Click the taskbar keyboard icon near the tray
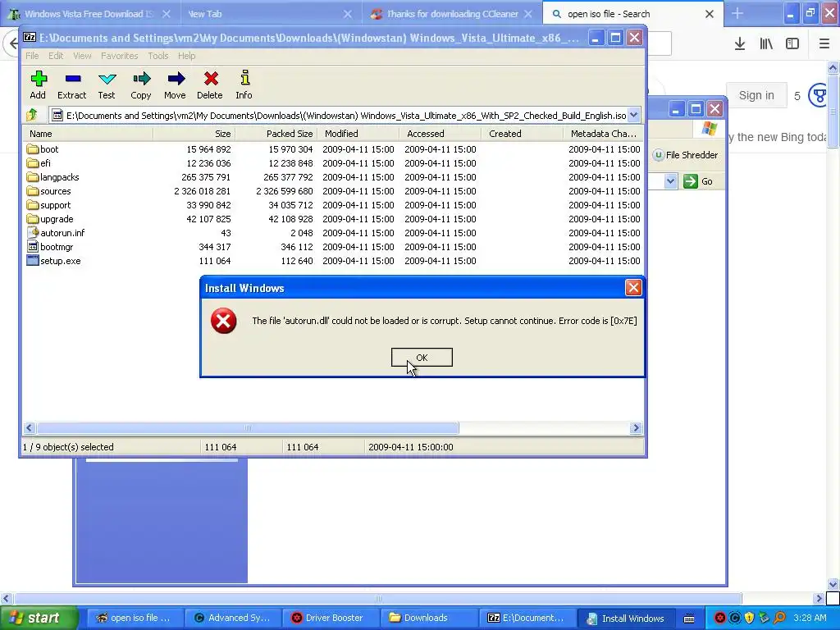Viewport: 840px width, 630px height. point(689,619)
